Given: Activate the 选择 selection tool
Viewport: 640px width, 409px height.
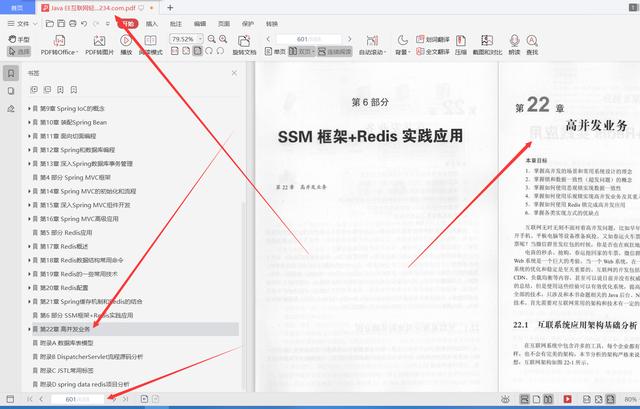Looking at the screenshot, I should tap(19, 52).
